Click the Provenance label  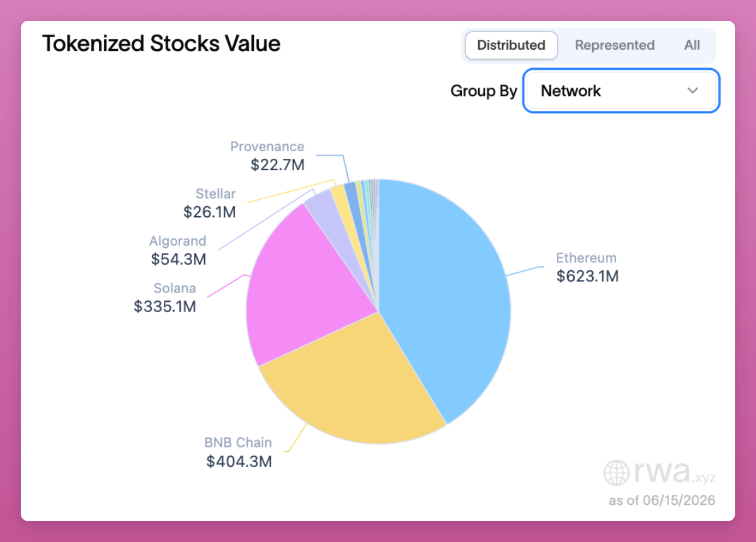point(267,147)
